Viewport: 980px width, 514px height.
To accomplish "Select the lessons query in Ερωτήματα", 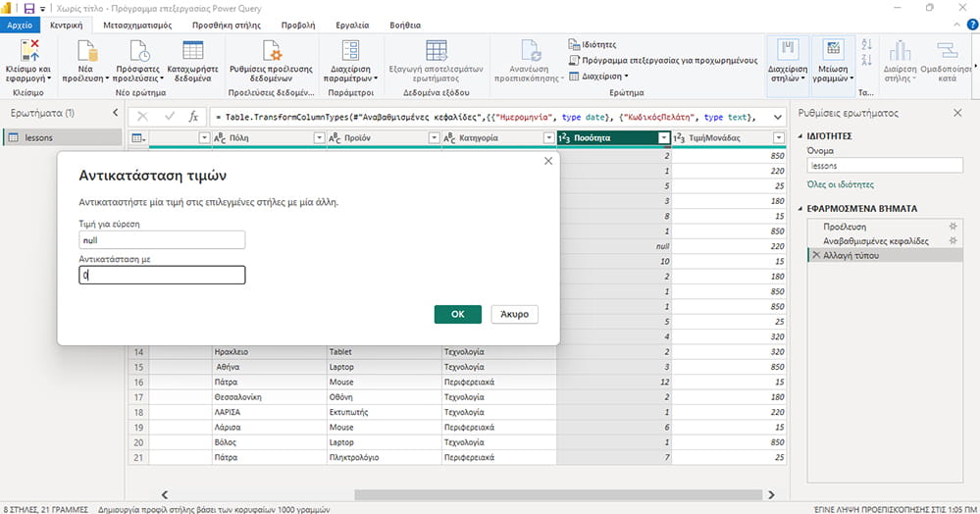I will [x=63, y=137].
